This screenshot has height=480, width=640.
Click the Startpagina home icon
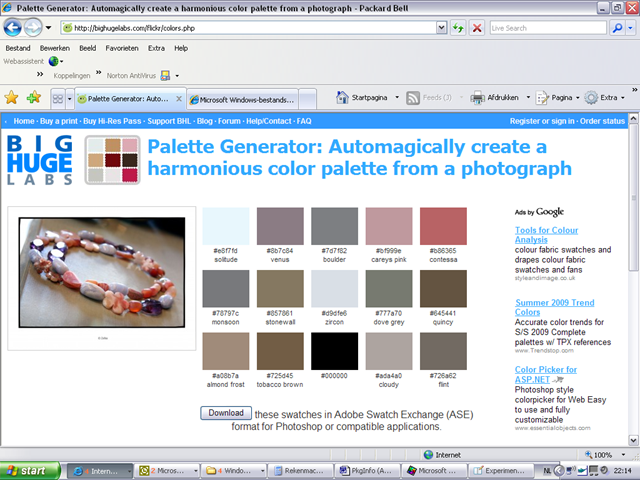click(x=343, y=98)
